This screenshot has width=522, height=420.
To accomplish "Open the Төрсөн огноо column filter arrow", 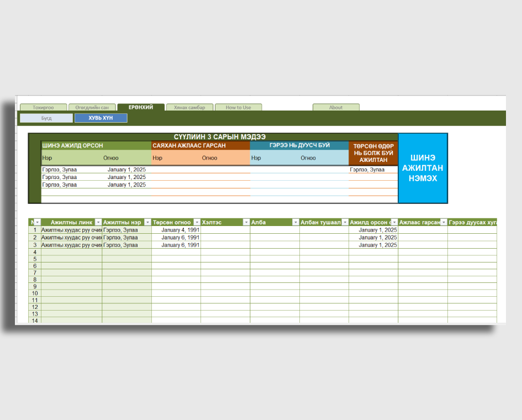I will tap(197, 222).
